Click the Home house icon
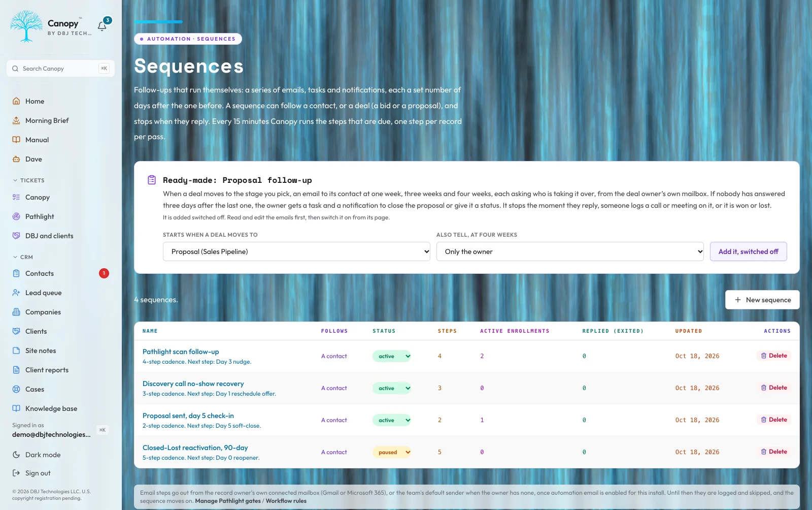 click(16, 101)
